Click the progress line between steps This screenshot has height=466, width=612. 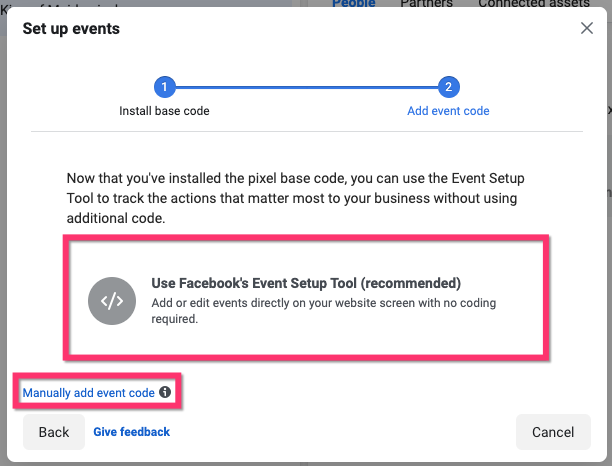[x=306, y=87]
